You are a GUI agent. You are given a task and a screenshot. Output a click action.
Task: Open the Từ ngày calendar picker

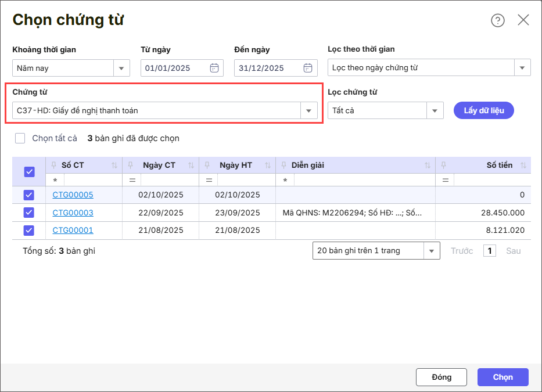pos(214,68)
